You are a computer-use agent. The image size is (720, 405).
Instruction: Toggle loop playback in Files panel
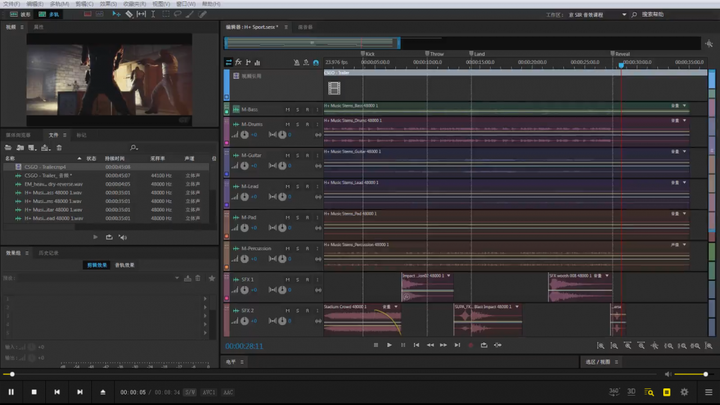pos(109,237)
